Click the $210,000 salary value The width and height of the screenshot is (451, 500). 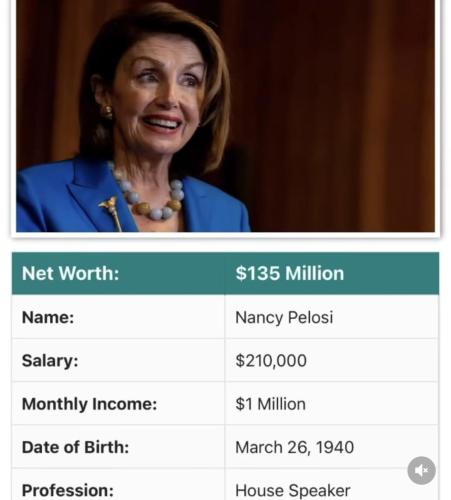click(x=271, y=361)
